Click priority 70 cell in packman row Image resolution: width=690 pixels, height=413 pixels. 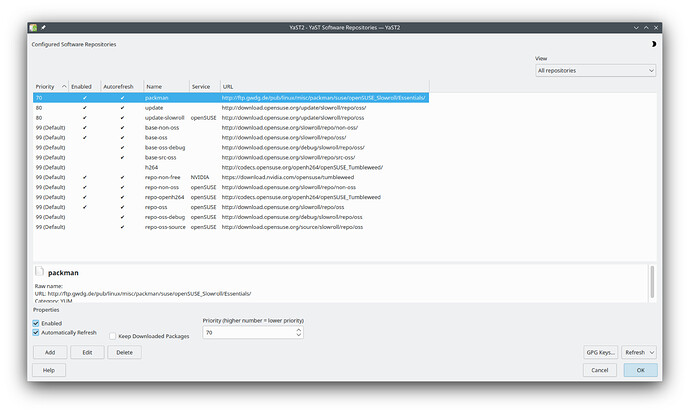[39, 98]
